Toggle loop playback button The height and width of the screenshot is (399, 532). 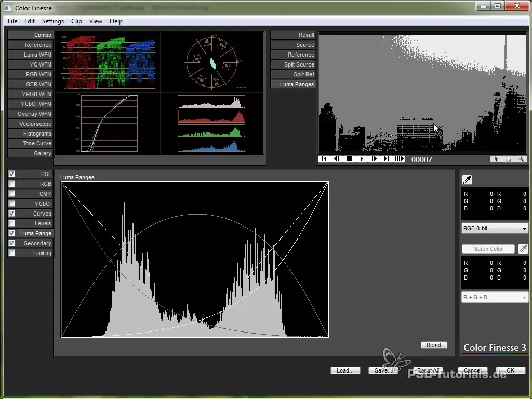point(399,159)
